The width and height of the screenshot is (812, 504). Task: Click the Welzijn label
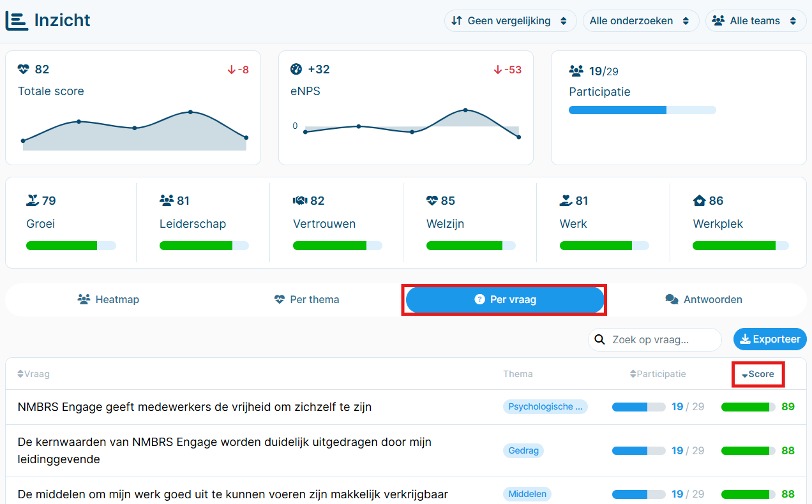tap(445, 224)
